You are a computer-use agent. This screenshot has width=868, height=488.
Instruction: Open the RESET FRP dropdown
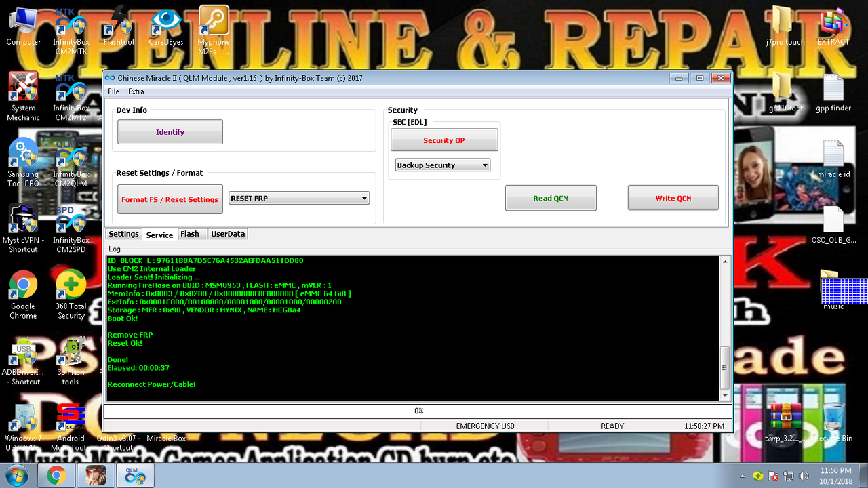pyautogui.click(x=300, y=199)
